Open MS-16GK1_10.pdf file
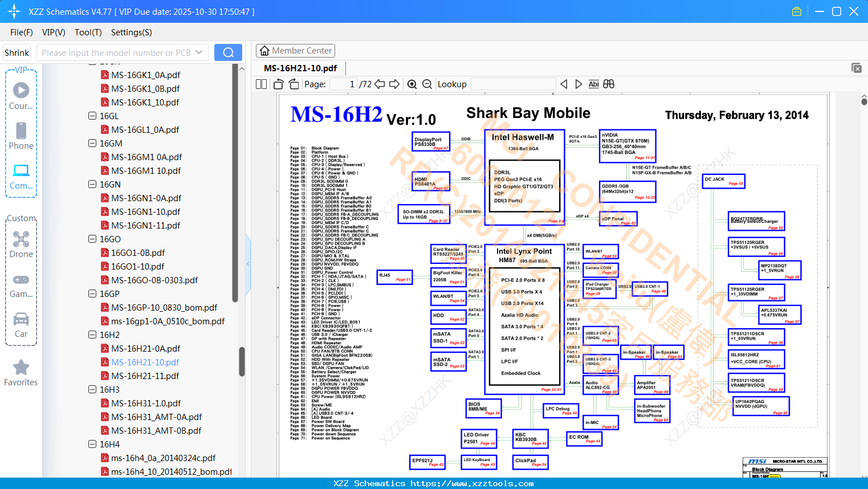The width and height of the screenshot is (868, 489). tap(145, 102)
